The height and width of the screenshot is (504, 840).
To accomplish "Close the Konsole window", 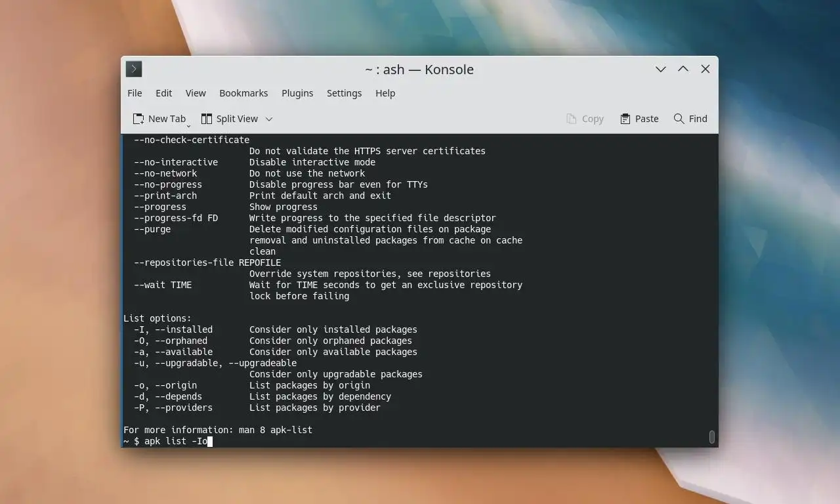I will [x=705, y=69].
